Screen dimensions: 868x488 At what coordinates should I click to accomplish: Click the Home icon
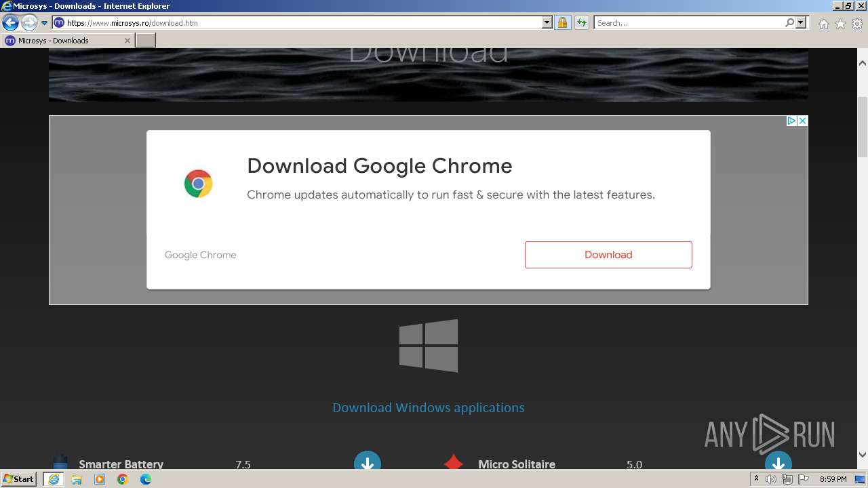(823, 24)
